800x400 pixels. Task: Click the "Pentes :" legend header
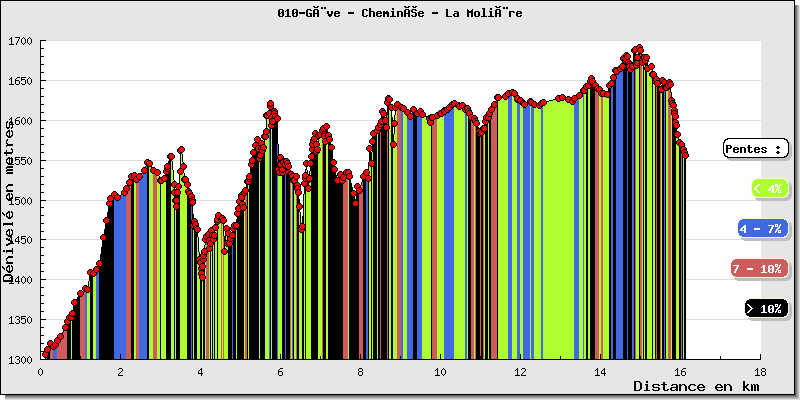click(755, 148)
